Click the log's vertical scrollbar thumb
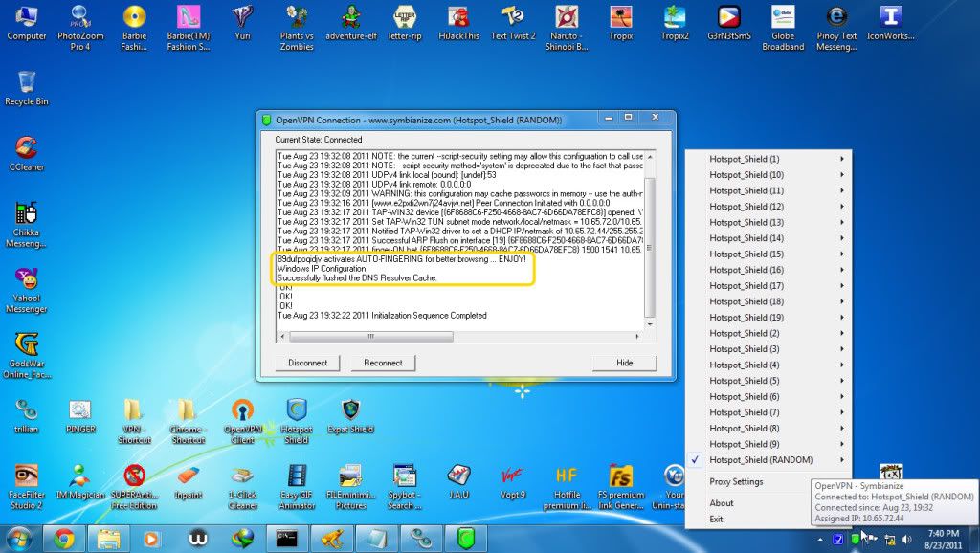Screen dimensions: 980x553 coord(650,247)
